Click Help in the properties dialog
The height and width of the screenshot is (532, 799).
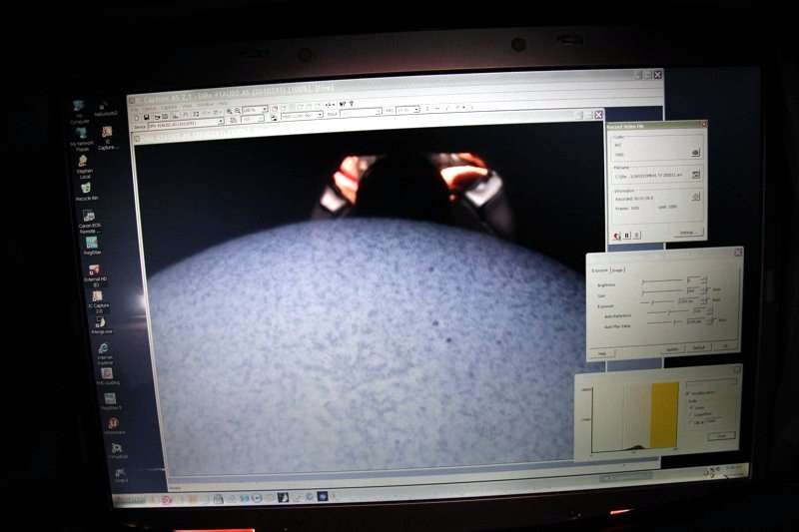coord(602,353)
